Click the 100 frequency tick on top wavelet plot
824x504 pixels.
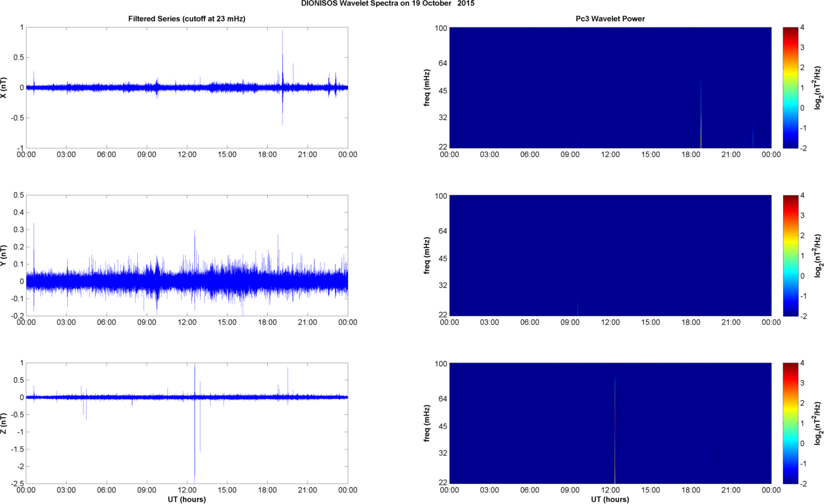440,28
